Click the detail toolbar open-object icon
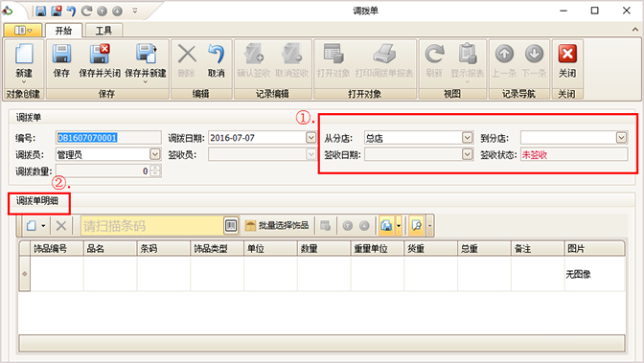Viewport: 644px width, 363px height. pyautogui.click(x=326, y=225)
